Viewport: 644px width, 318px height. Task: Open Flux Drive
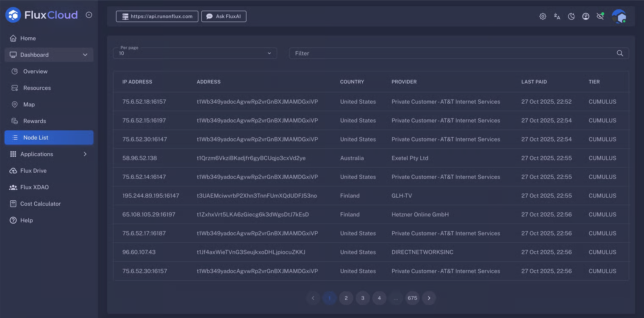point(49,171)
